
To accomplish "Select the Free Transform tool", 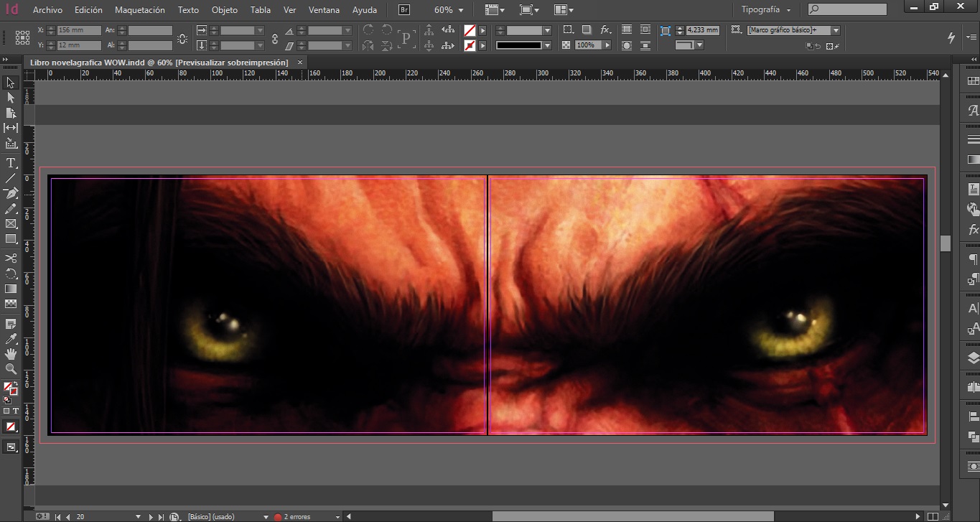I will [x=11, y=273].
